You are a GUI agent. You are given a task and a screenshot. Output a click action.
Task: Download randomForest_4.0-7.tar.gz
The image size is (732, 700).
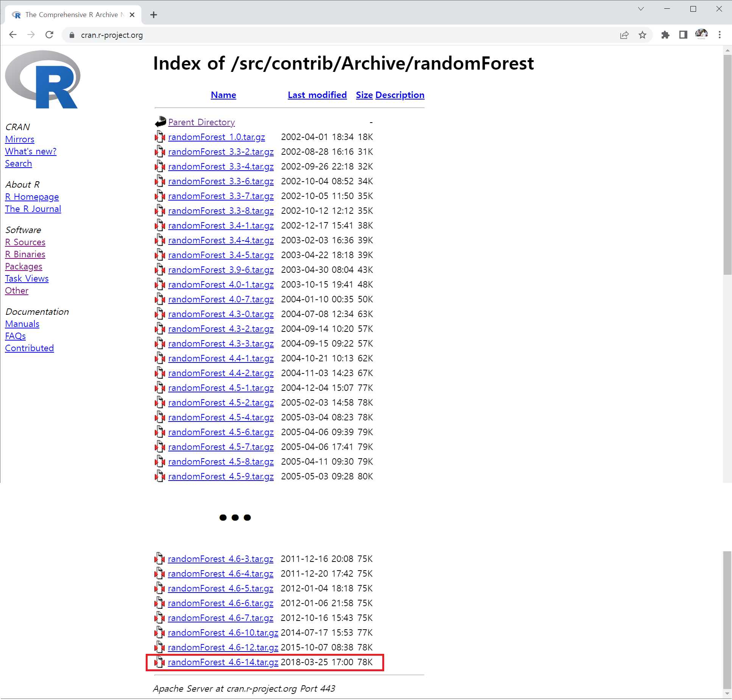(221, 299)
